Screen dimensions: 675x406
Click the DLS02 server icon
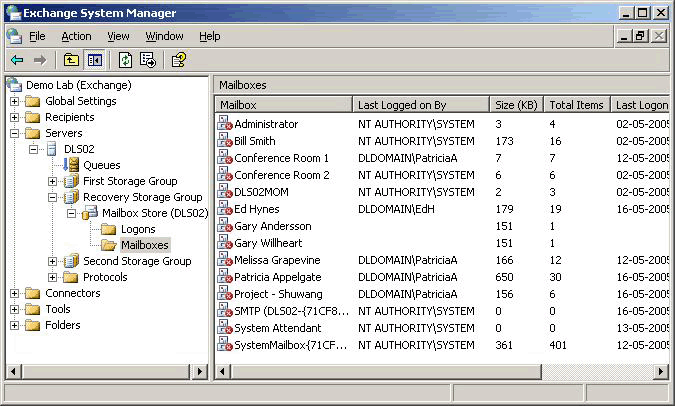(x=52, y=149)
